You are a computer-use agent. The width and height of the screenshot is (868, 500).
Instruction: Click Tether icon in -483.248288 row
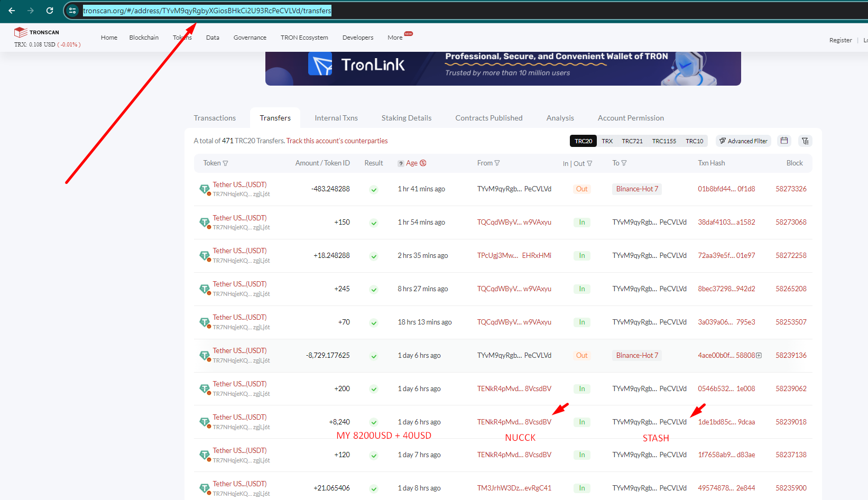coord(205,189)
